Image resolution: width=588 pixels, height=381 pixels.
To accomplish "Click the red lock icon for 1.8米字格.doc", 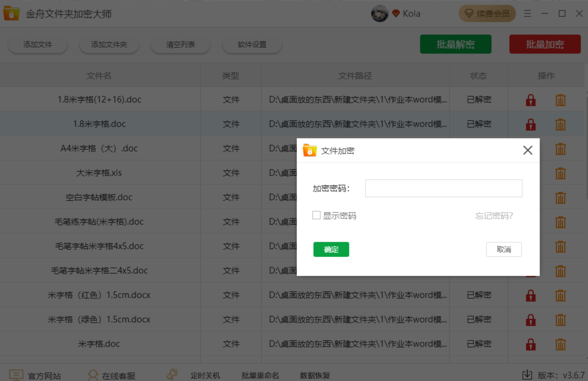I will [530, 124].
